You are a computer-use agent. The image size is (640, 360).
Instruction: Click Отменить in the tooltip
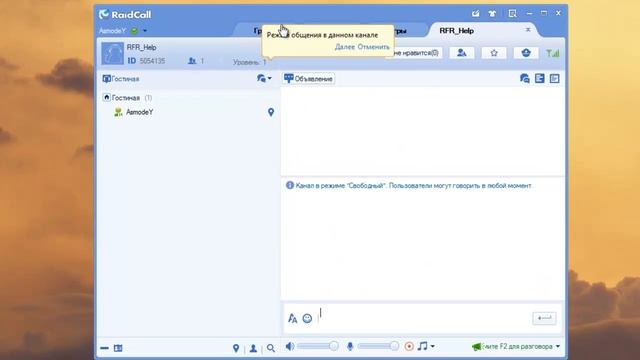(373, 47)
